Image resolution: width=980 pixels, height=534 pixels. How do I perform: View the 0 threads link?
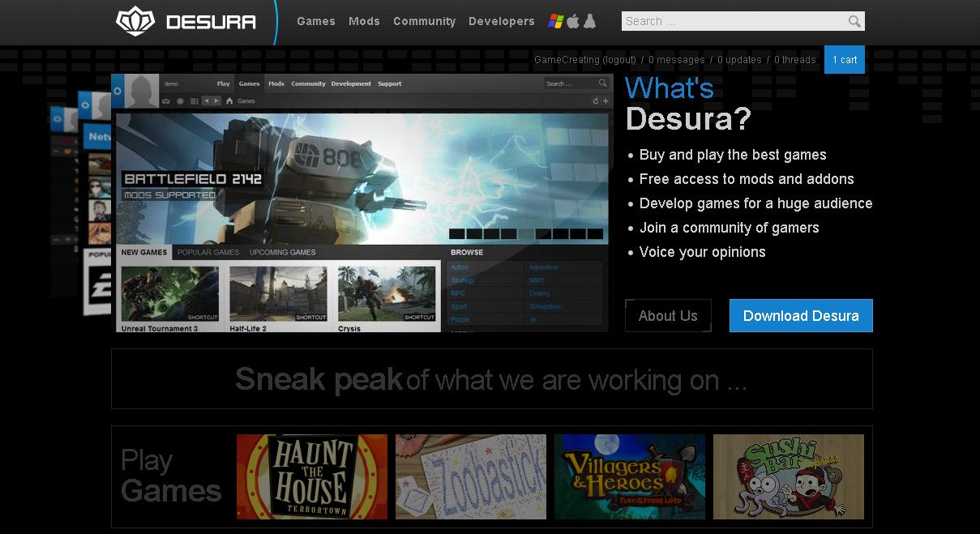tap(794, 60)
